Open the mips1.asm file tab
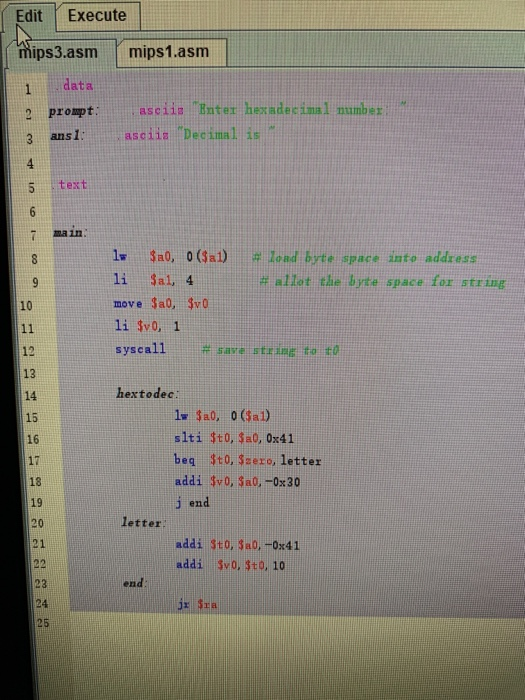Image resolution: width=525 pixels, height=700 pixels. pos(169,52)
